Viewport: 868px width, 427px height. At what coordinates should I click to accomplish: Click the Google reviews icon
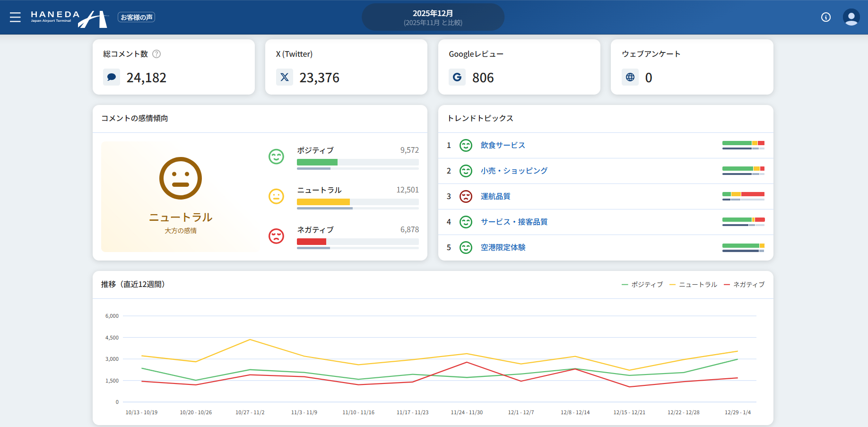point(457,77)
